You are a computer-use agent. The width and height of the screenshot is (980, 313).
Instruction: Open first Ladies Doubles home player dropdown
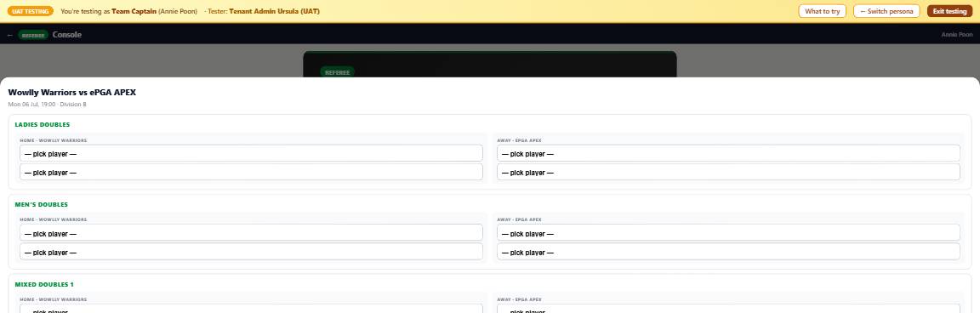251,154
